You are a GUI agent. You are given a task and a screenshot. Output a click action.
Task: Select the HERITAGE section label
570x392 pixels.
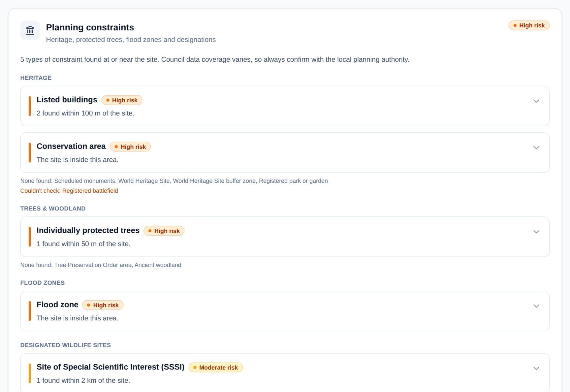point(36,78)
